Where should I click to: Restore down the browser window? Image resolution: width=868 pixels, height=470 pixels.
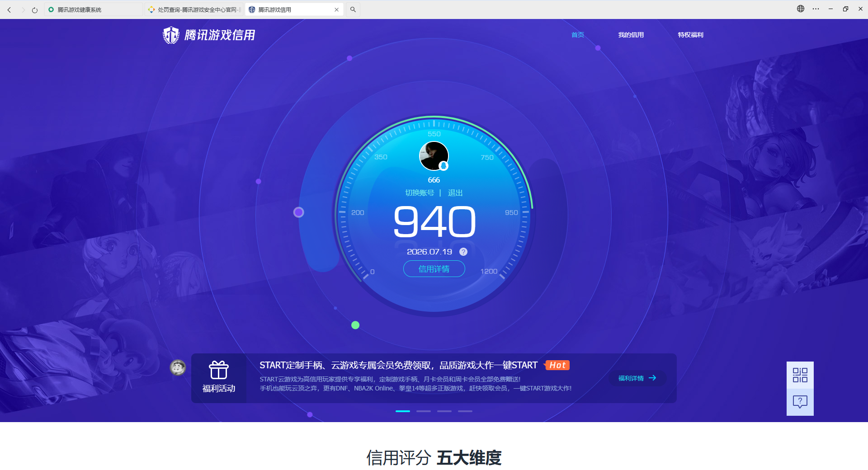845,9
